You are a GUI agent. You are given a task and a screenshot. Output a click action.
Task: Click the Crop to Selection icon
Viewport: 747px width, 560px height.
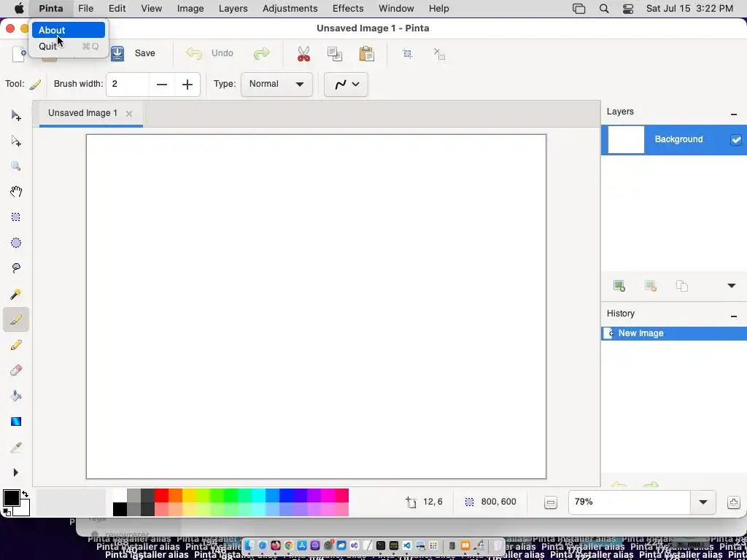point(407,54)
